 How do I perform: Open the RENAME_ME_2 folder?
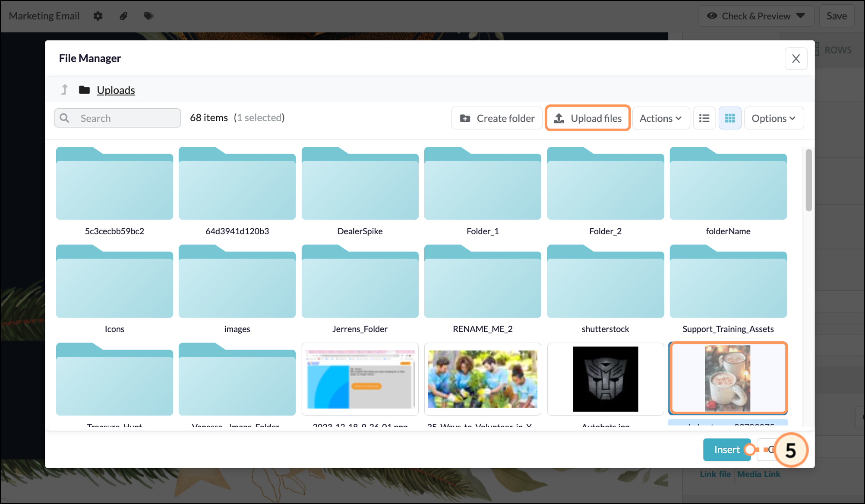click(483, 281)
